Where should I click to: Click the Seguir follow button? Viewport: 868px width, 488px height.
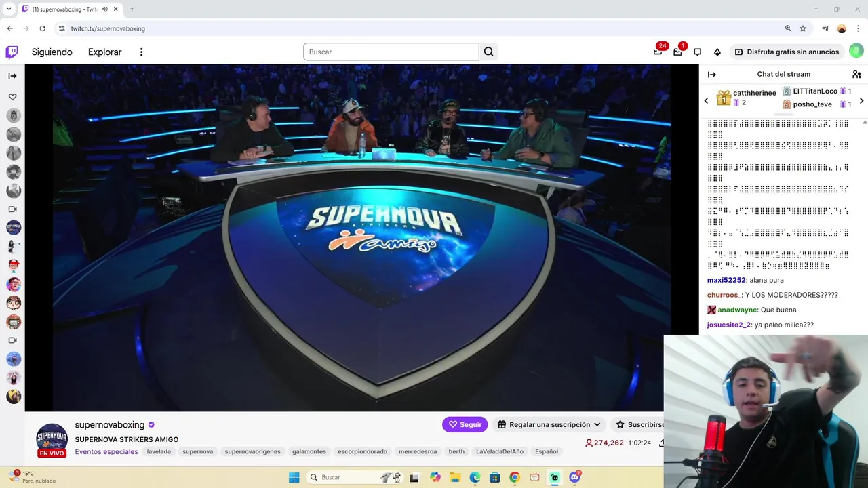(x=465, y=424)
